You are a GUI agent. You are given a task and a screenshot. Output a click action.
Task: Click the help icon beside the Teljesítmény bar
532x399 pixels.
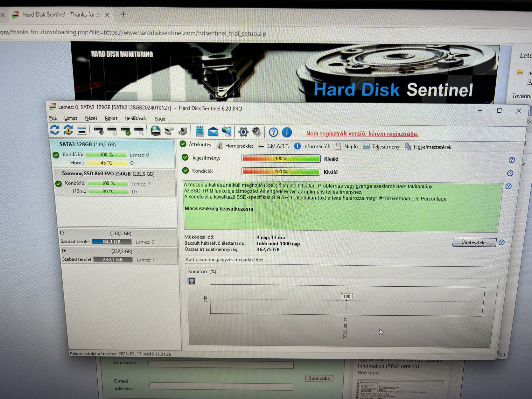point(512,160)
